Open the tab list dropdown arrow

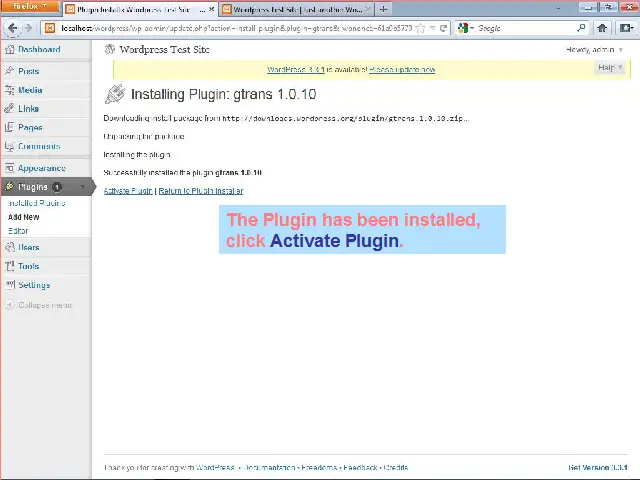(x=558, y=8)
